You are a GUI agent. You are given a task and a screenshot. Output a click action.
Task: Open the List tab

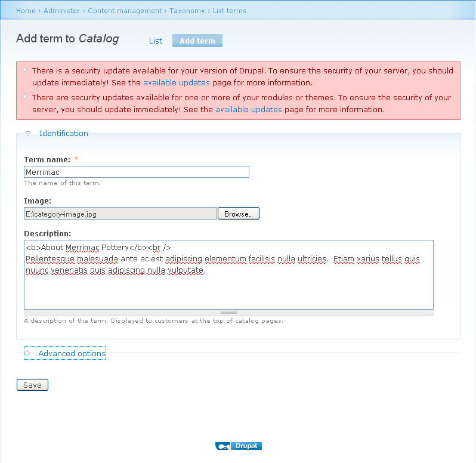[x=156, y=41]
